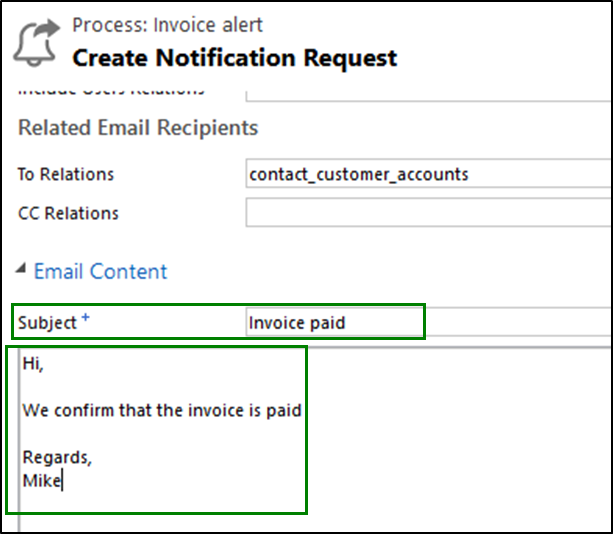The height and width of the screenshot is (534, 613).
Task: Select the 'Related Email Recipients' heading text
Action: click(x=138, y=128)
